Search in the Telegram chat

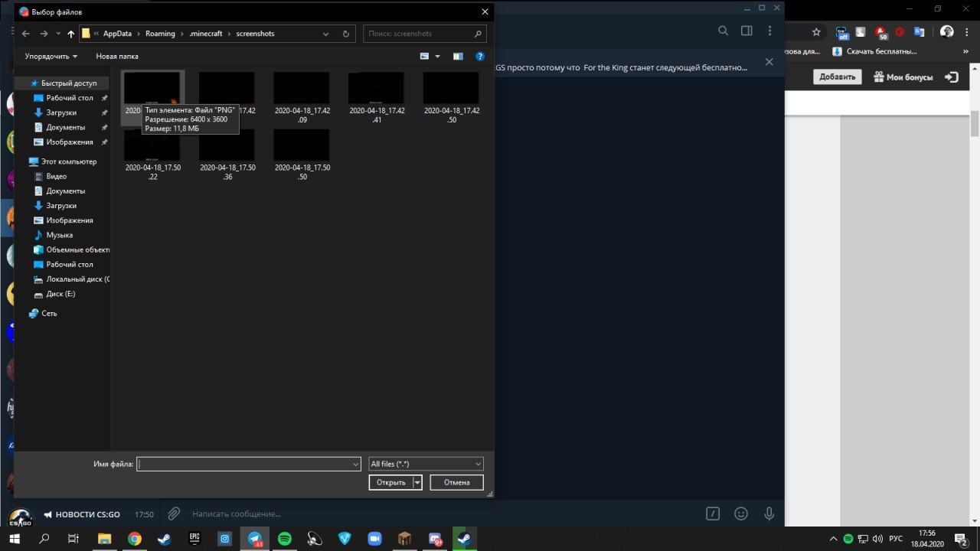point(723,31)
